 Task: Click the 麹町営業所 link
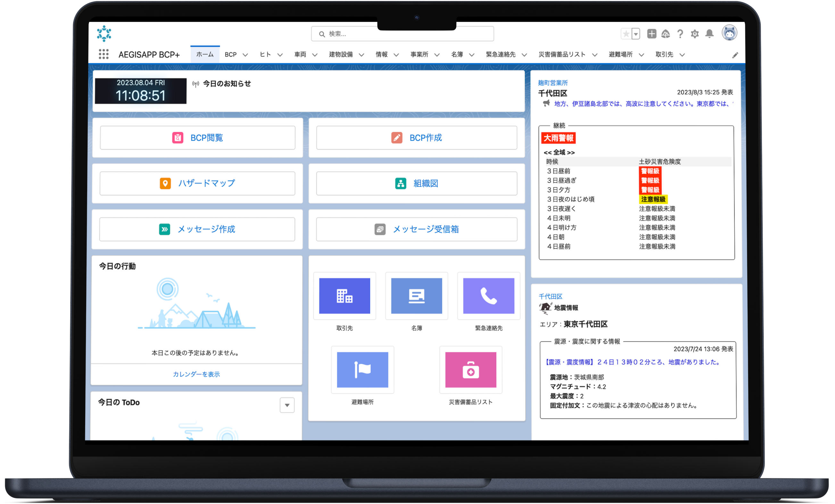pyautogui.click(x=553, y=83)
